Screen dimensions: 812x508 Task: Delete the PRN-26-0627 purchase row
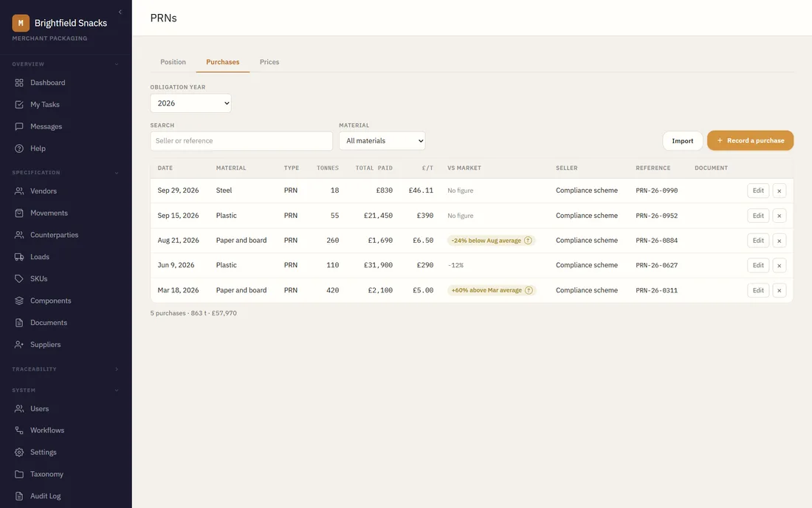[780, 266]
